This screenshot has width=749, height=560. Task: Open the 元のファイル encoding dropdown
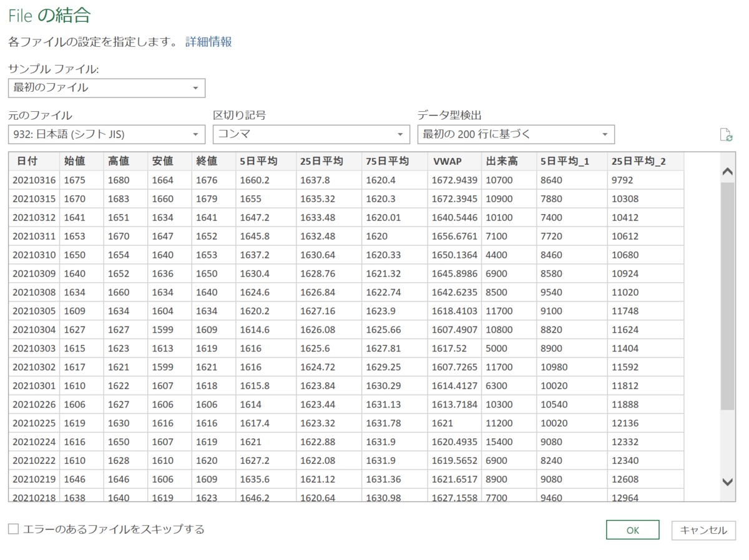point(107,134)
